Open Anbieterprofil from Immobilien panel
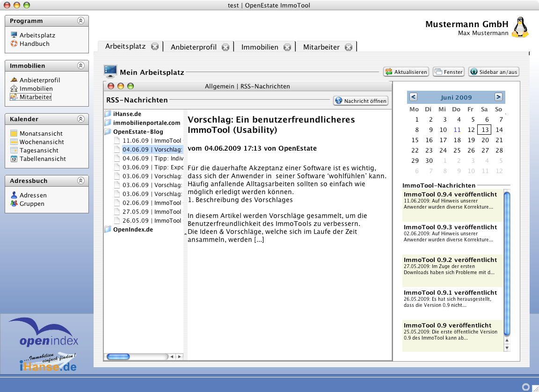Screen dimensions: 539x392 (39, 80)
